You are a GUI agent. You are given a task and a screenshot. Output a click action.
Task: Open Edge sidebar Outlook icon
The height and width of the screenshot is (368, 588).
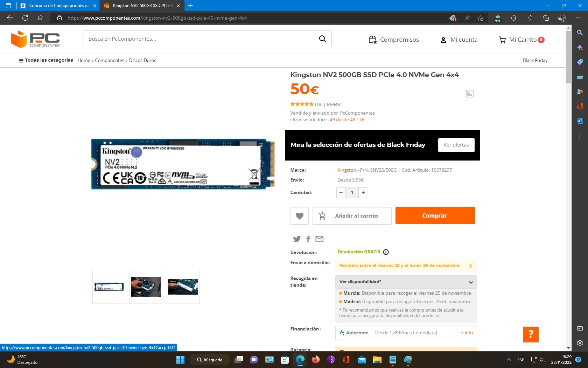tap(580, 121)
